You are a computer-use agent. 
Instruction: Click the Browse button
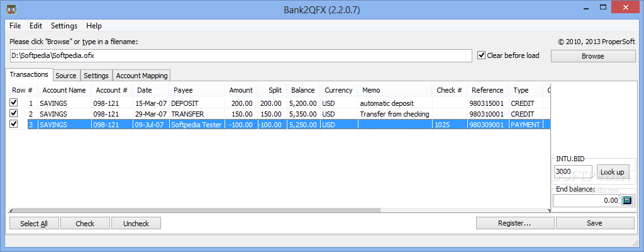coord(592,56)
